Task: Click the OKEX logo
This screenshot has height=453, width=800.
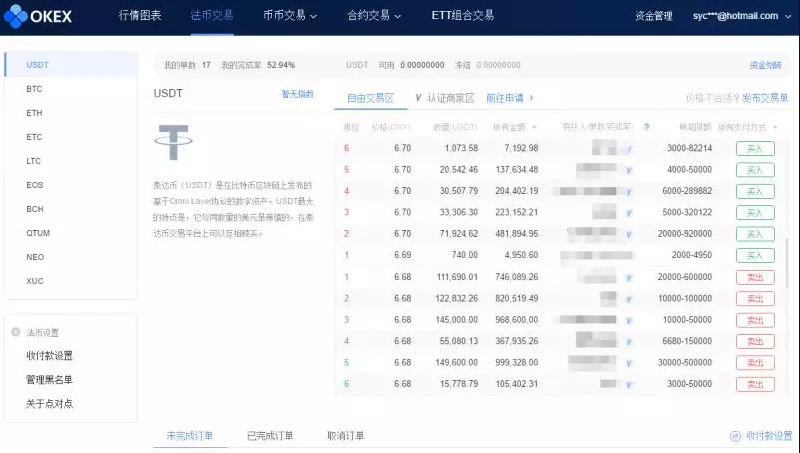Action: [38, 16]
